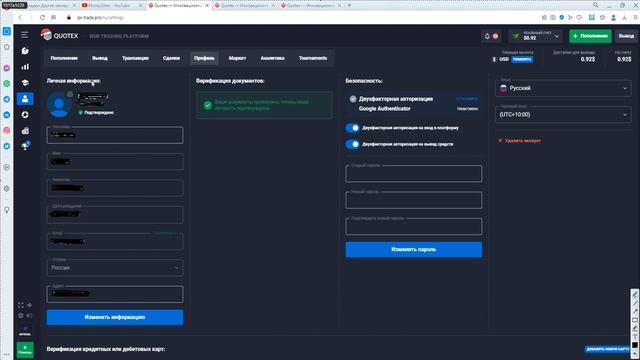Switch to the Пополнение tab
The image size is (640, 360).
point(64,58)
